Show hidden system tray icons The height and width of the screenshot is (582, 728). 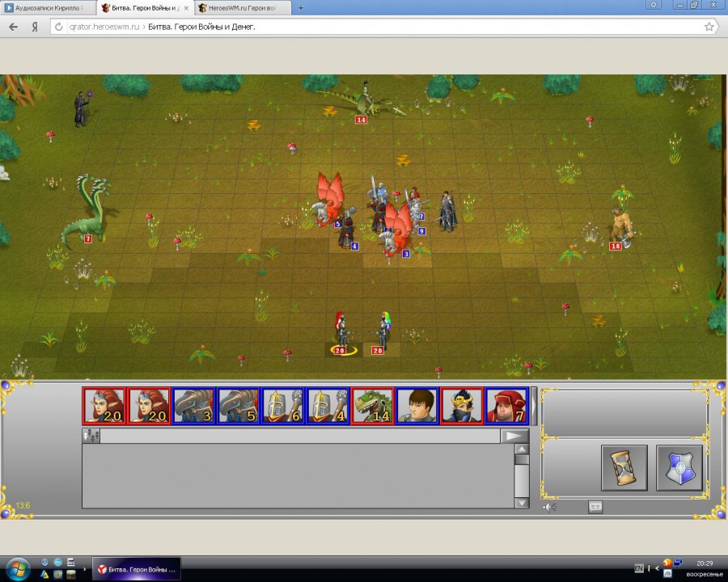657,568
